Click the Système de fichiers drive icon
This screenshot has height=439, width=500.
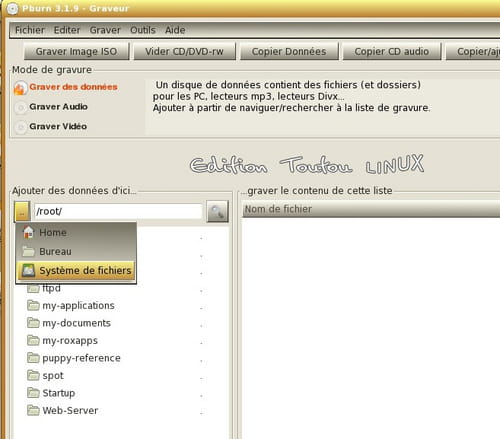click(x=28, y=270)
